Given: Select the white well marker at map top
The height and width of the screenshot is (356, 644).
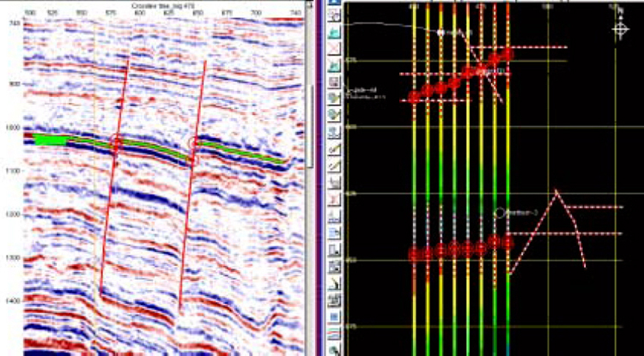Looking at the screenshot, I should coord(440,33).
